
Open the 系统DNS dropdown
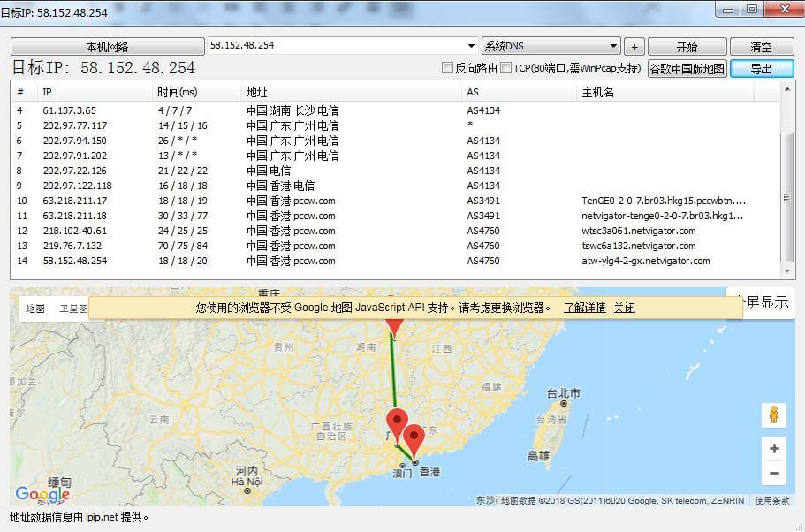pyautogui.click(x=614, y=46)
